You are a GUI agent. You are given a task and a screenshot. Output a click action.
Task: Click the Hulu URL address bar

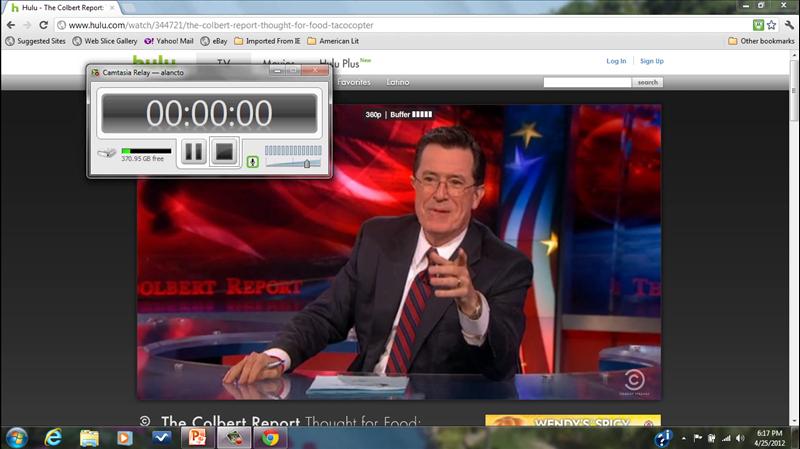click(x=403, y=25)
